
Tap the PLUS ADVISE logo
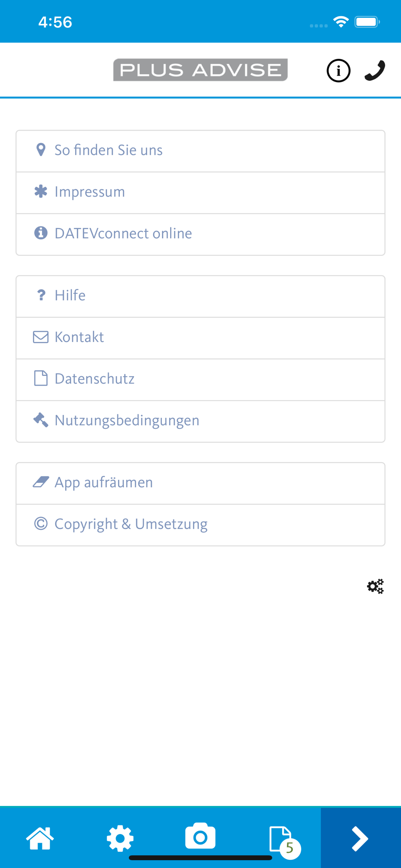(200, 70)
